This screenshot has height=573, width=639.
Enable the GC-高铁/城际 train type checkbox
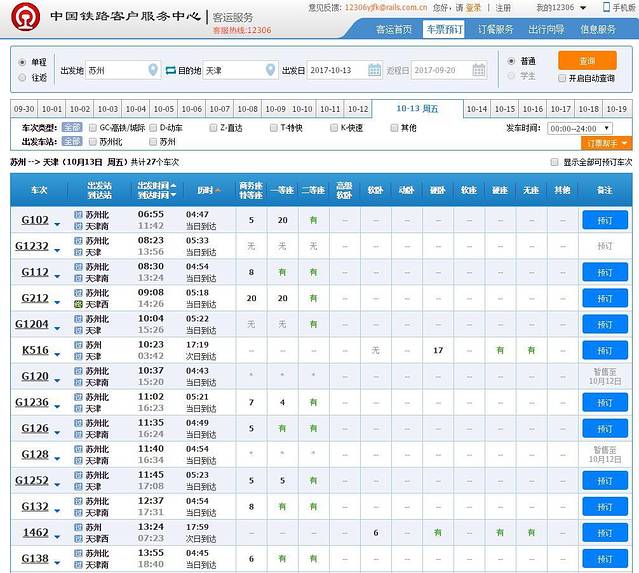pyautogui.click(x=93, y=128)
